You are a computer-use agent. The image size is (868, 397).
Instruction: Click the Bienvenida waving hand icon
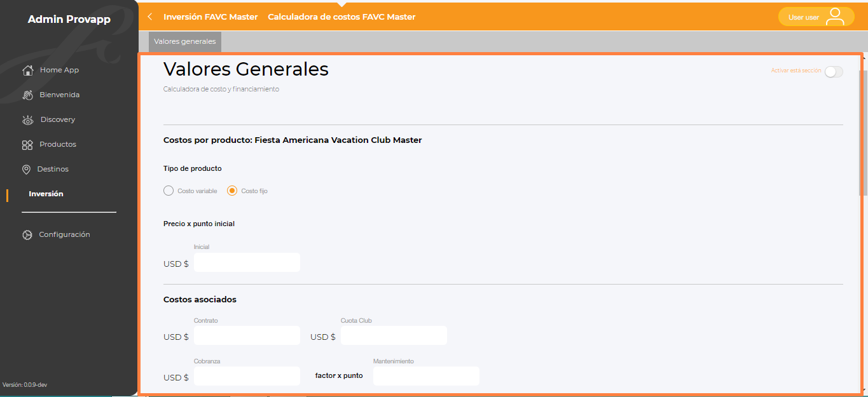click(x=27, y=95)
